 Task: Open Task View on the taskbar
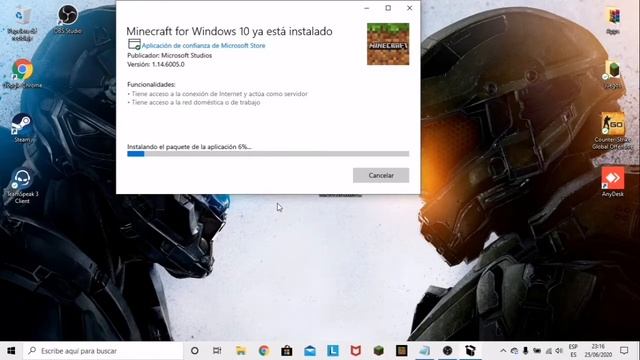[217, 351]
